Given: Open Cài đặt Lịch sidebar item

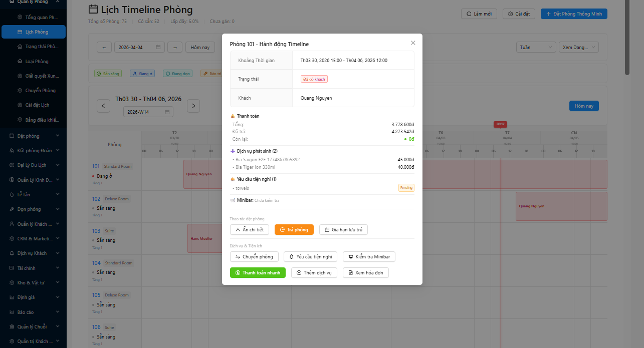Looking at the screenshot, I should coord(34,105).
